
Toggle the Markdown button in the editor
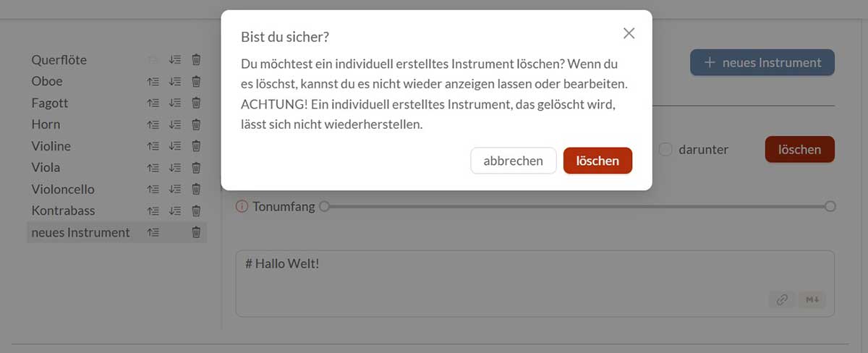click(812, 299)
